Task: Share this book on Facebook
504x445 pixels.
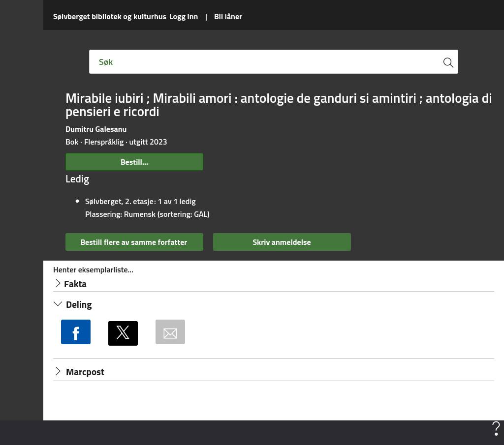Action: tap(76, 332)
